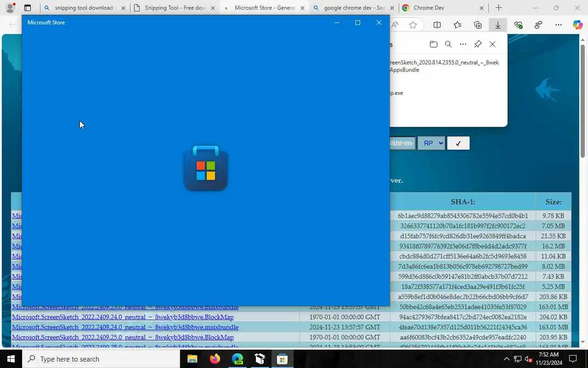Click the .exe download entry in Downloads
The width and height of the screenshot is (588, 368).
(x=396, y=93)
